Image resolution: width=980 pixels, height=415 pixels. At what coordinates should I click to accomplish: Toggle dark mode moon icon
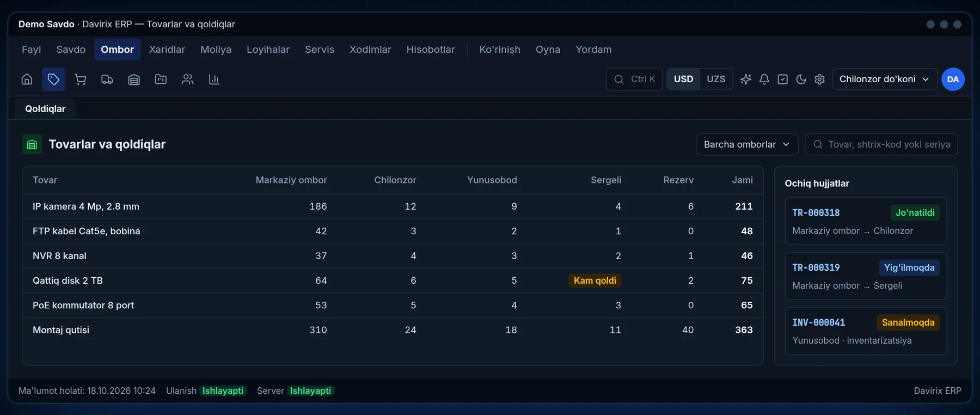tap(801, 80)
